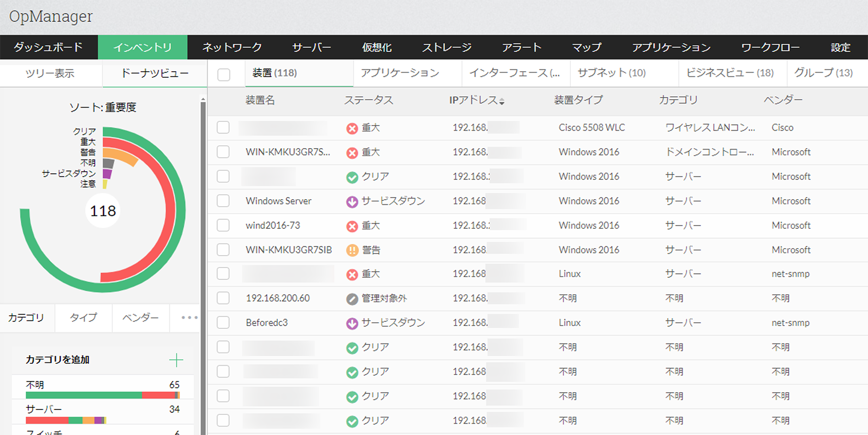Click the unmanaged status icon for 192.168.200.60
Image resolution: width=868 pixels, height=435 pixels.
[352, 299]
